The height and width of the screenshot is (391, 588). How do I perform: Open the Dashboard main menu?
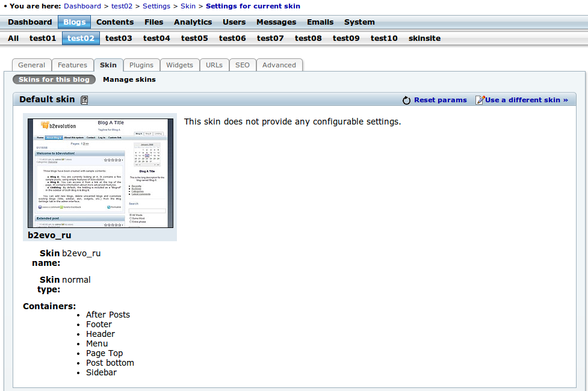(30, 22)
